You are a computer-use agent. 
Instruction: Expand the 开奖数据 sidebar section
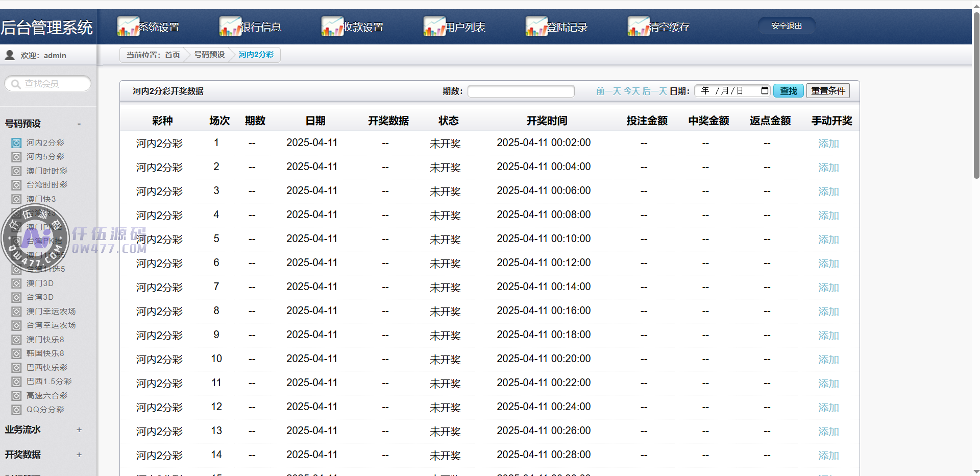pos(79,455)
